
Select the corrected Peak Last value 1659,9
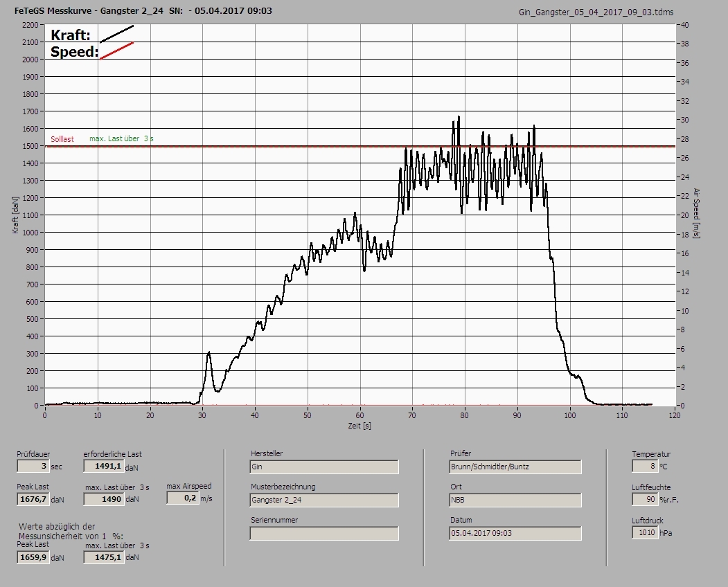coord(33,557)
